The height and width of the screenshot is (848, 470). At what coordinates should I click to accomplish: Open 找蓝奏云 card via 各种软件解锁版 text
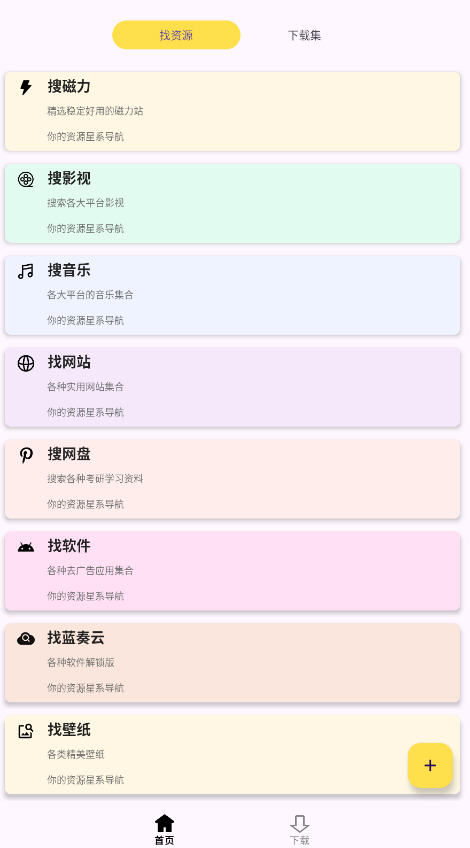[x=81, y=662]
